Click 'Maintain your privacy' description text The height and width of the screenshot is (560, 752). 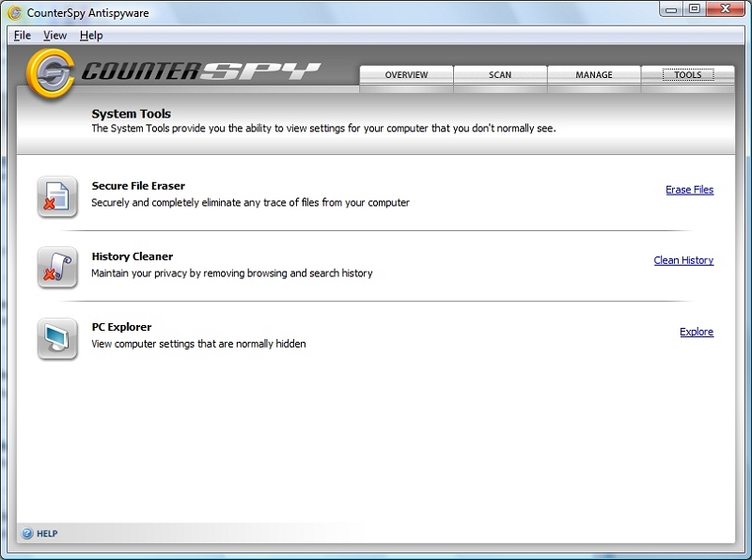pyautogui.click(x=231, y=273)
